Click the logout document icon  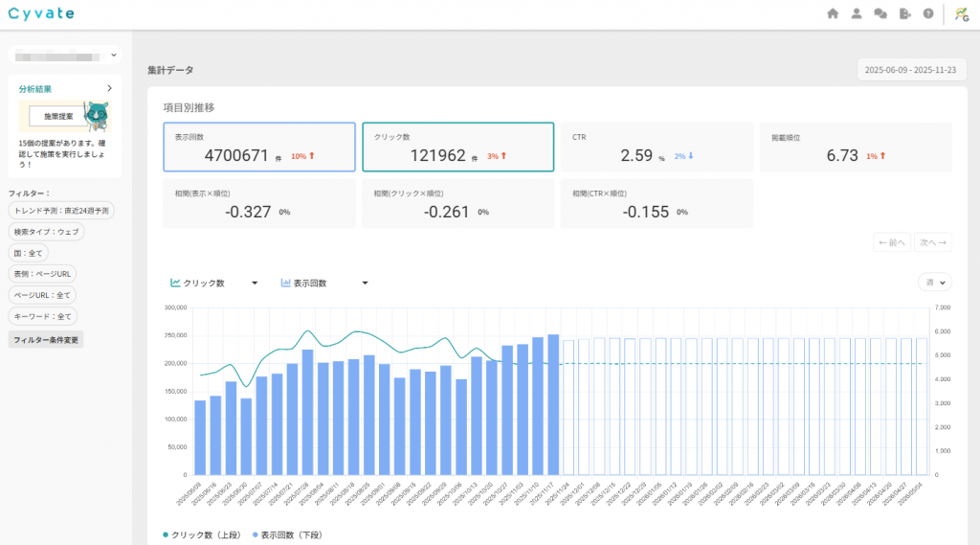904,13
